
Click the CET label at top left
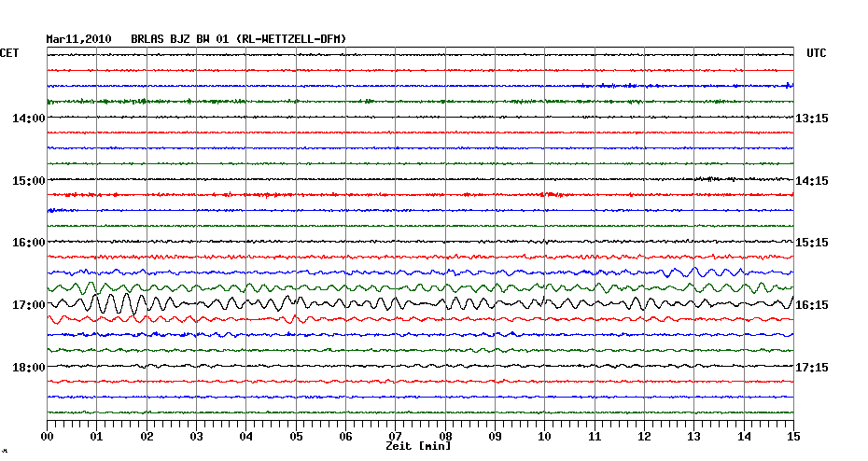pos(9,53)
